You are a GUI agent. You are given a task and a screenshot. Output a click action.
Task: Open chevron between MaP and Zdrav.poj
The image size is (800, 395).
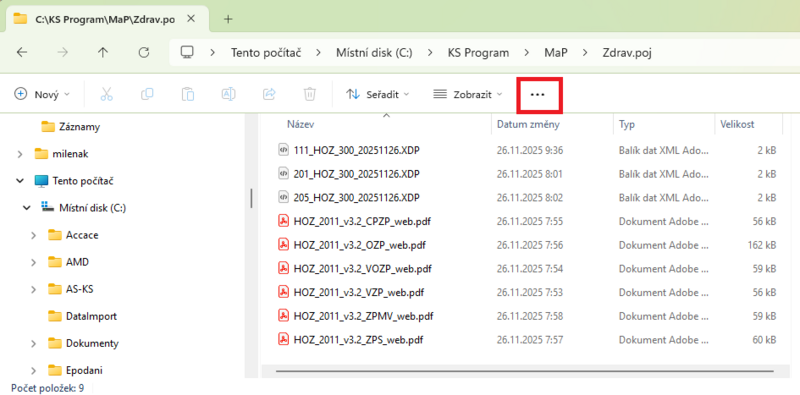click(x=585, y=53)
